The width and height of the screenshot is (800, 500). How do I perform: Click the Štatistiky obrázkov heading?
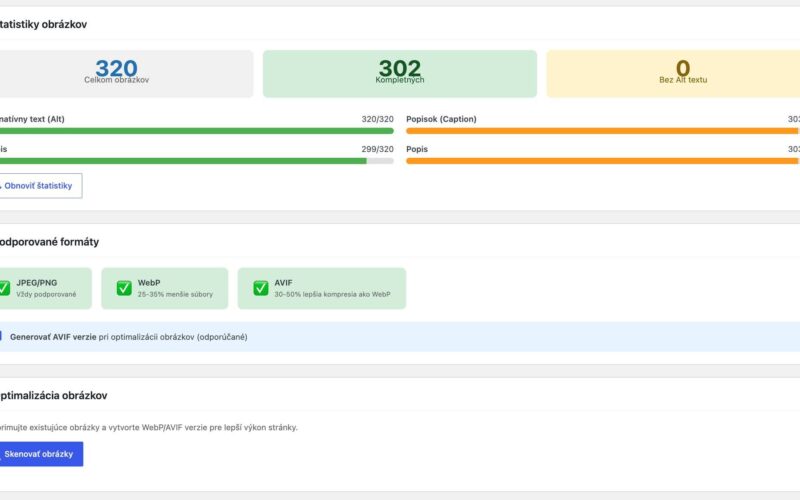point(43,24)
